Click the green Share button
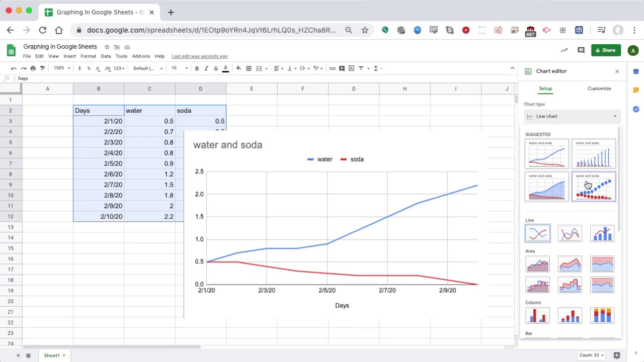This screenshot has width=644, height=362. point(606,50)
